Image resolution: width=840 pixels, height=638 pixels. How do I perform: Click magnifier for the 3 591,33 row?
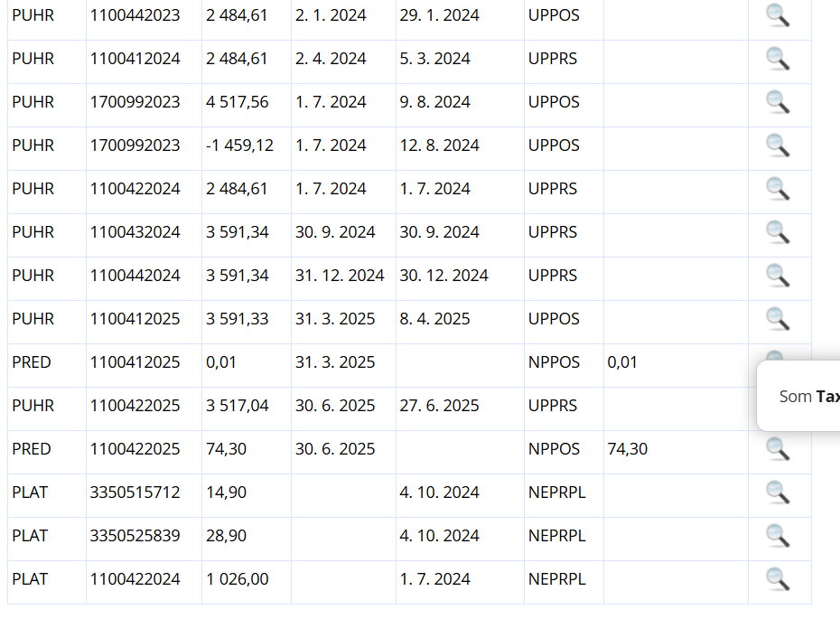coord(778,319)
